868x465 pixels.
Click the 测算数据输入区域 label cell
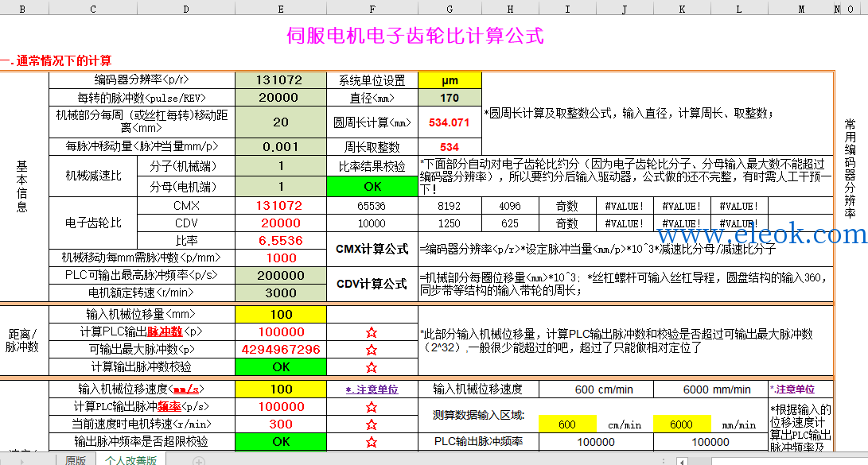pyautogui.click(x=478, y=415)
